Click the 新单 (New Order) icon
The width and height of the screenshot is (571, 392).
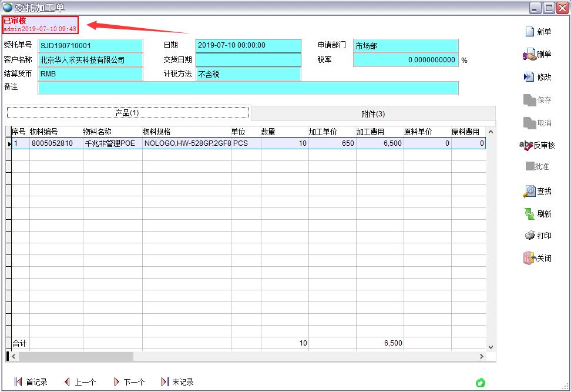(x=538, y=31)
